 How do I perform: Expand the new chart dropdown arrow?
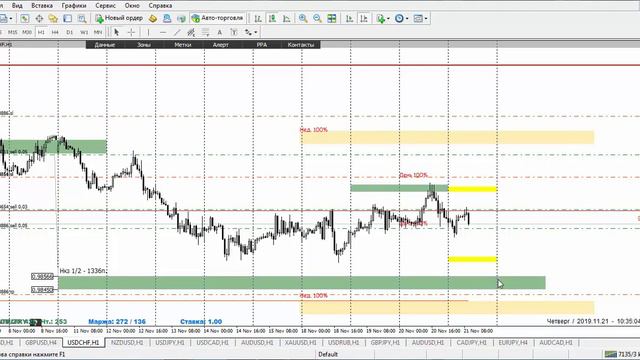pyautogui.click(x=11, y=18)
